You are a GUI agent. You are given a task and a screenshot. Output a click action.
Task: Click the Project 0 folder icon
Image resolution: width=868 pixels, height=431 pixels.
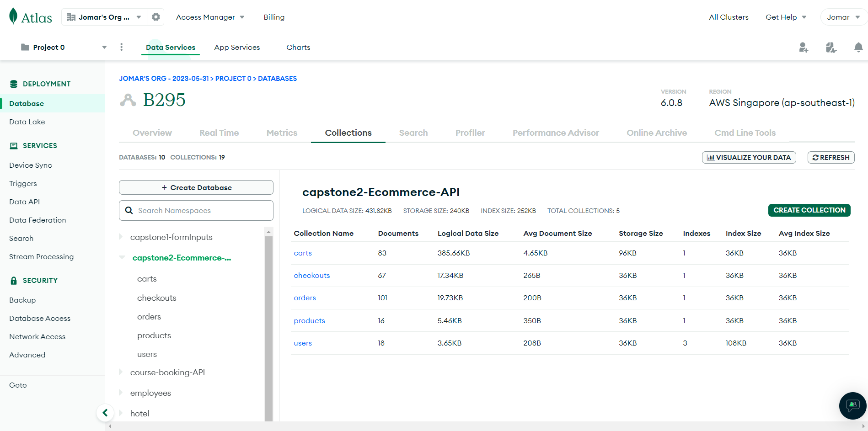[25, 47]
